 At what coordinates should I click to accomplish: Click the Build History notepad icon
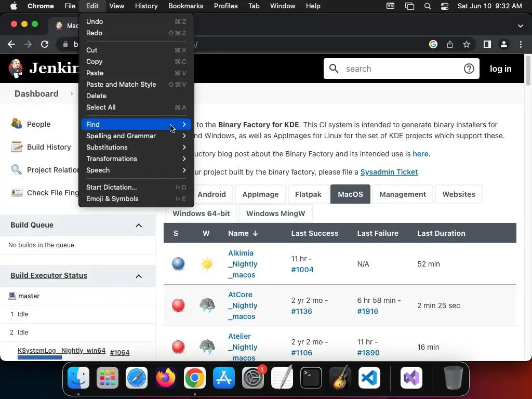(17, 147)
